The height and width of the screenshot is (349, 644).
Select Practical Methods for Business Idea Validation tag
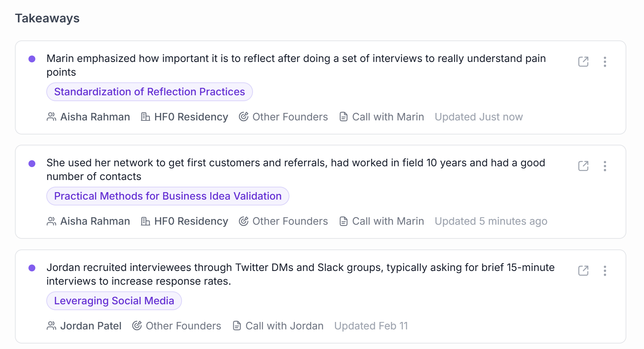tap(167, 196)
